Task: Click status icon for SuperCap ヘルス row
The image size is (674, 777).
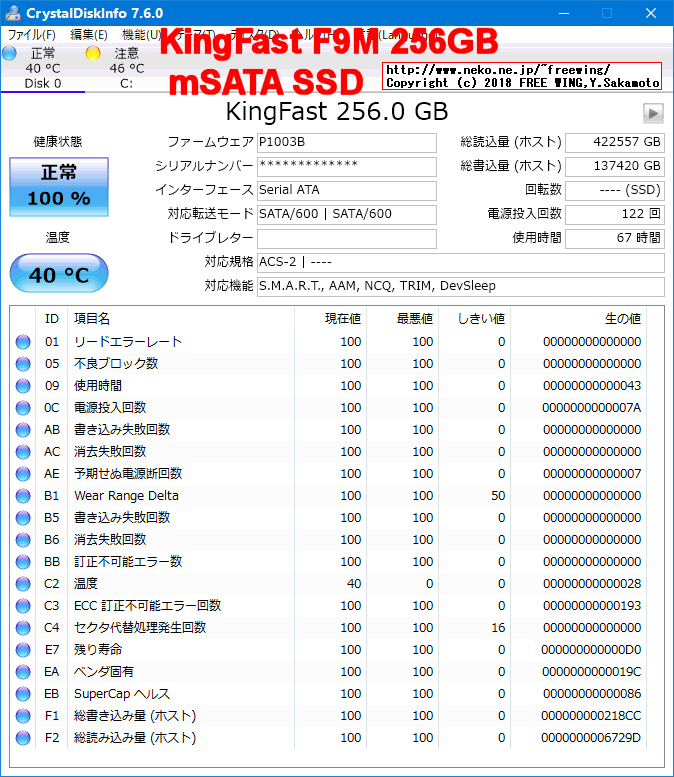Action: click(23, 694)
